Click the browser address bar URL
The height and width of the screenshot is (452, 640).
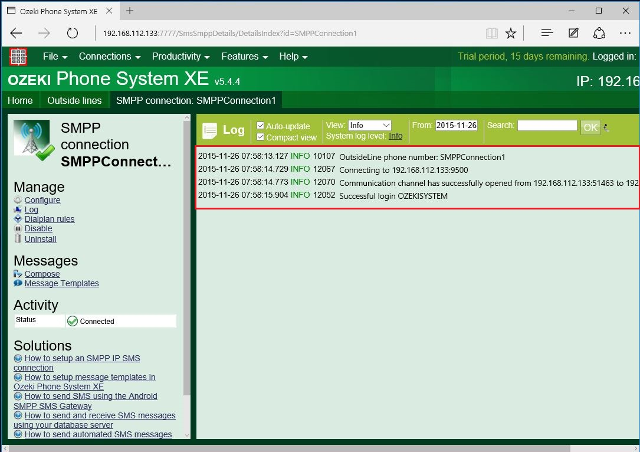[x=230, y=33]
